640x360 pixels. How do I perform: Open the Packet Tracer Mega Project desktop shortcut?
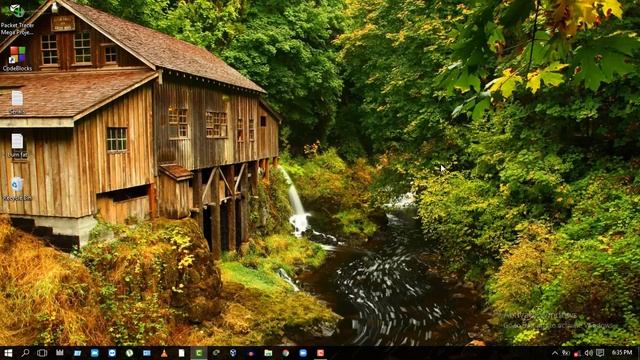click(x=17, y=19)
